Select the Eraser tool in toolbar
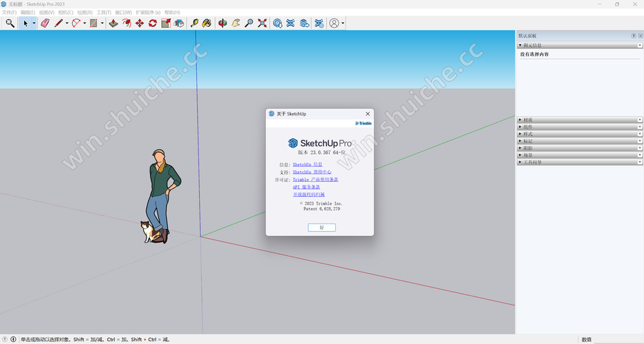Viewport: 644px width, 344px height. click(45, 23)
